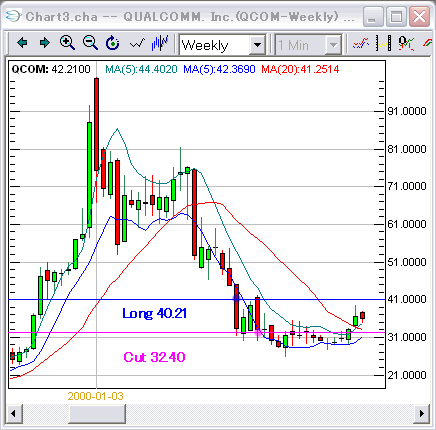Click the back arrow toolbar icon
Screen dimensions: 436x430
coord(22,43)
